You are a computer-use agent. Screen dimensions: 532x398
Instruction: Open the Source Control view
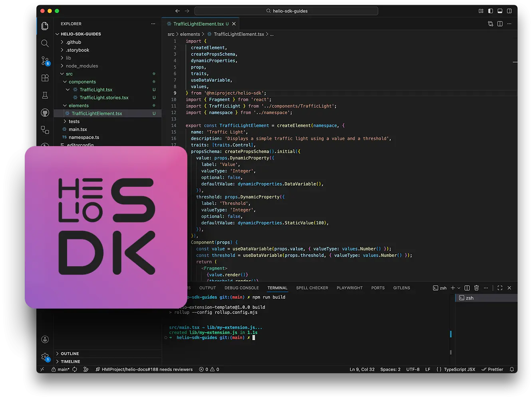coord(45,61)
